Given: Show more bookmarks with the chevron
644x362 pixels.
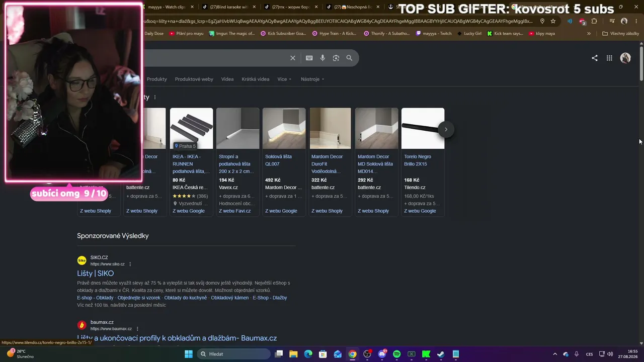Looking at the screenshot, I should pos(589,34).
